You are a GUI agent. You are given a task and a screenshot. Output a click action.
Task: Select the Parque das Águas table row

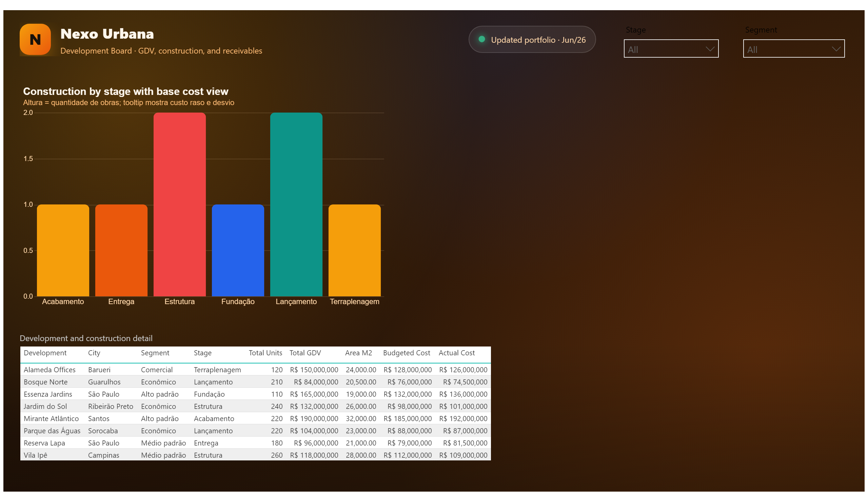point(255,431)
